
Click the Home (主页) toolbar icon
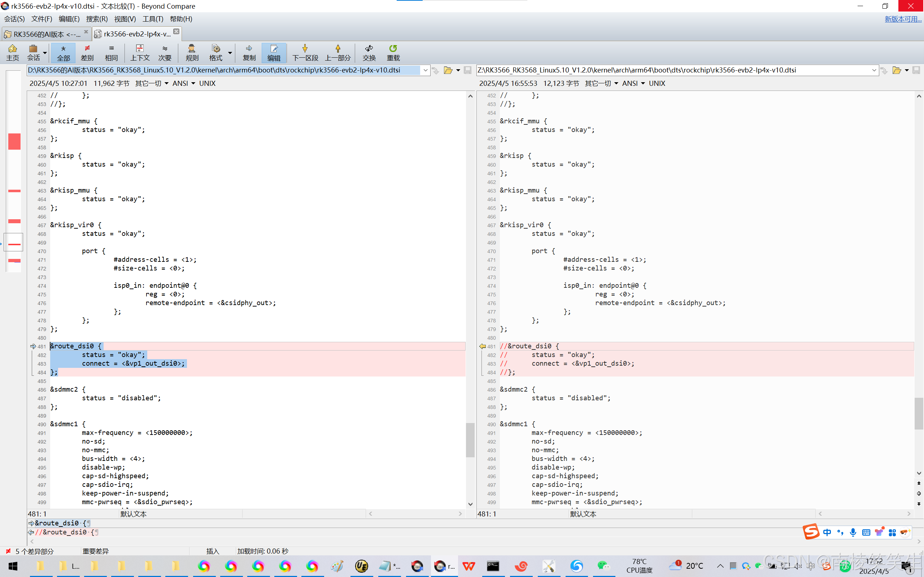point(12,52)
